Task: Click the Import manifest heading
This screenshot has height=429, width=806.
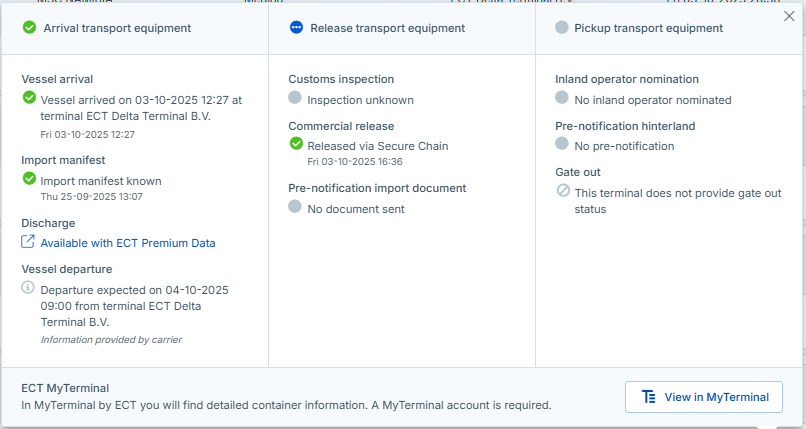Action: tap(63, 160)
